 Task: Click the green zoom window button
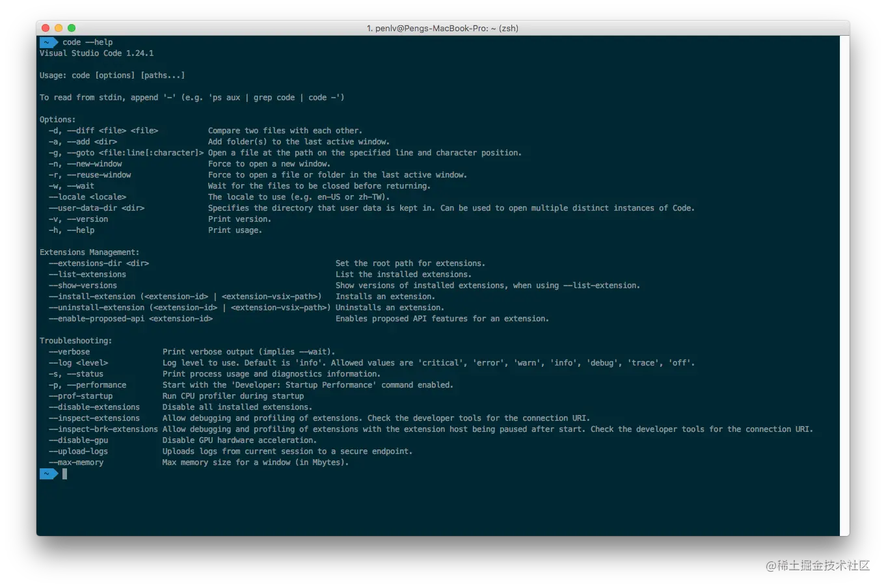pos(72,28)
